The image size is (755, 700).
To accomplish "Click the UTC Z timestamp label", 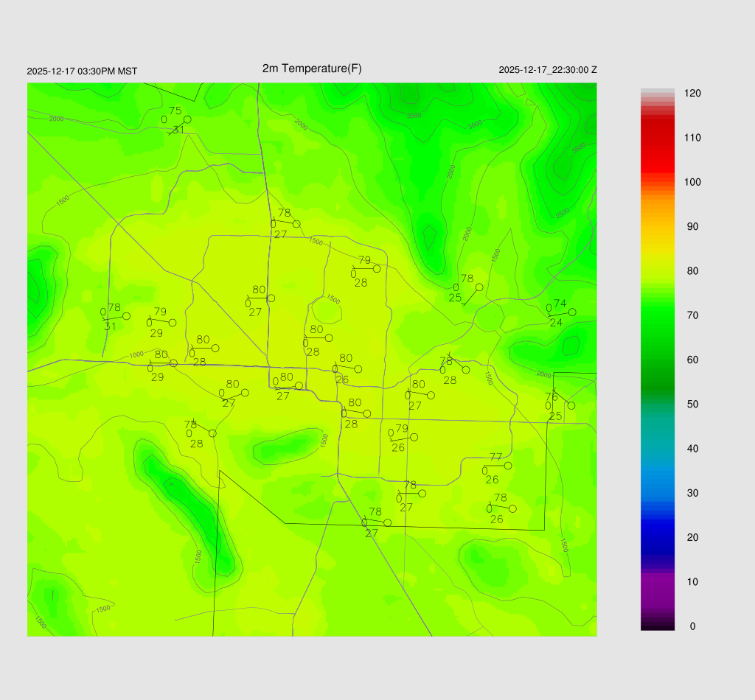I will [548, 70].
